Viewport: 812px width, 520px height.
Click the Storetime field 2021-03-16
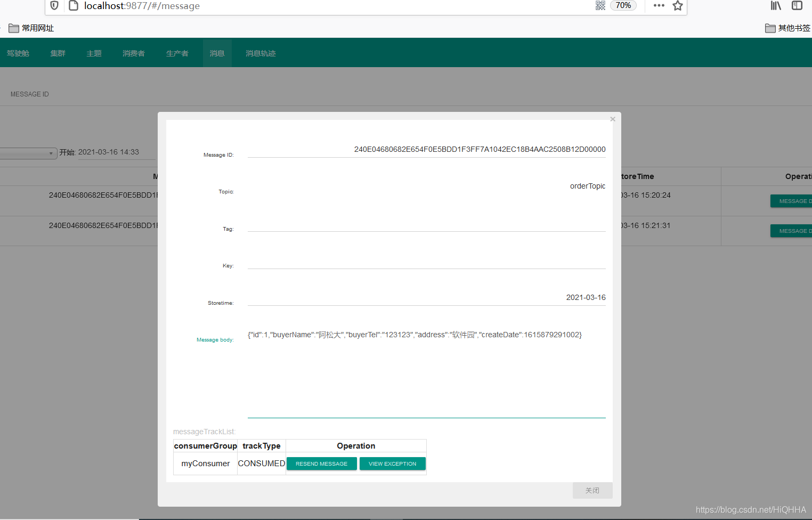tap(427, 298)
